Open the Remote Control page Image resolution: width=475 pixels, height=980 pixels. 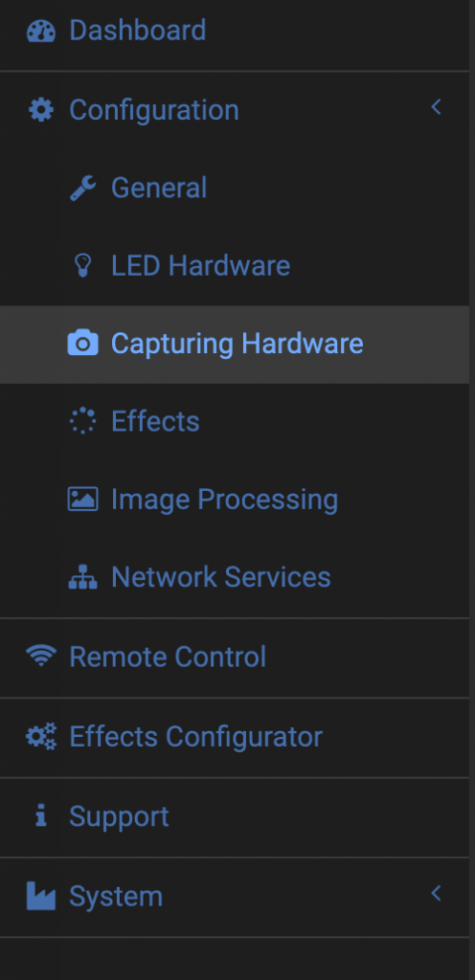tap(235, 657)
